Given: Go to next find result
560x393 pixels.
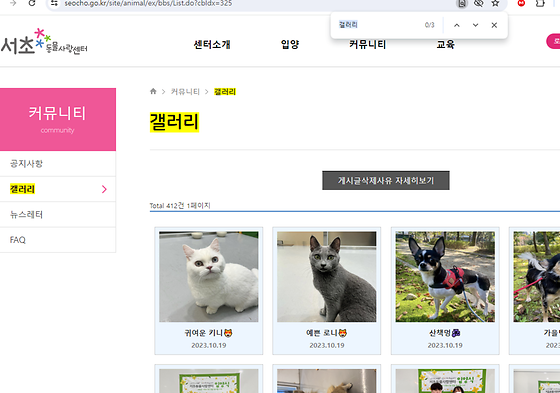Looking at the screenshot, I should tap(475, 25).
